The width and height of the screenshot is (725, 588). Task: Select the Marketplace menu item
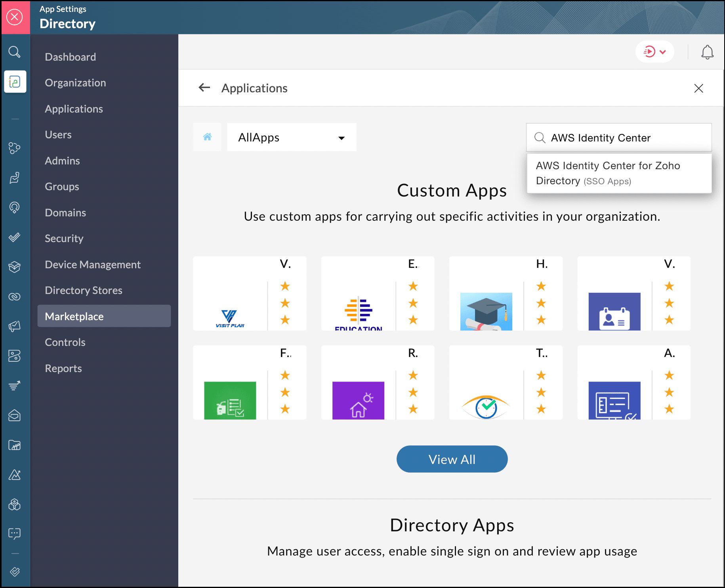(104, 316)
